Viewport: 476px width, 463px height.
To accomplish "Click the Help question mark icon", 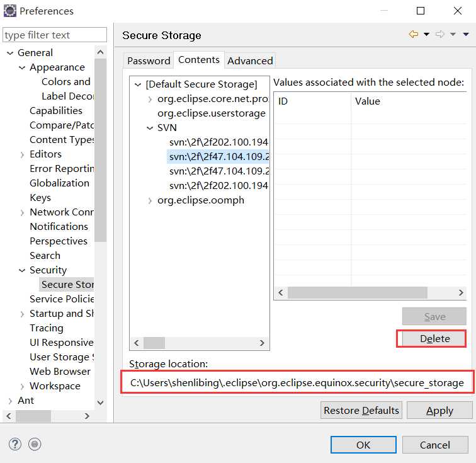I will (x=15, y=444).
